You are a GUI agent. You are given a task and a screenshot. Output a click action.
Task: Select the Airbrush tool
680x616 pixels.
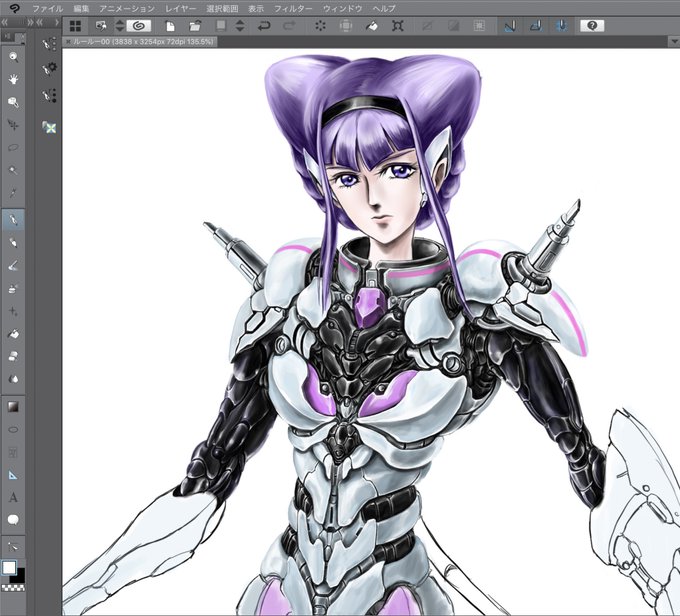point(13,288)
